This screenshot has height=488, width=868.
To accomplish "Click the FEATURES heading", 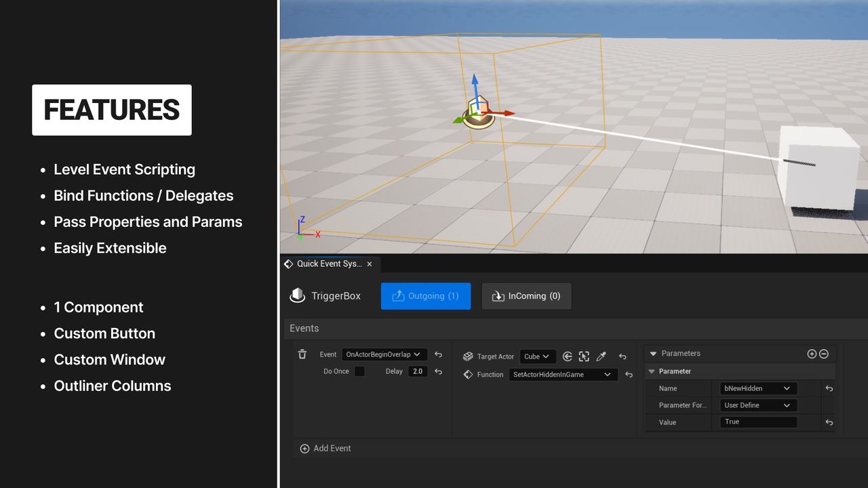I will pyautogui.click(x=112, y=110).
